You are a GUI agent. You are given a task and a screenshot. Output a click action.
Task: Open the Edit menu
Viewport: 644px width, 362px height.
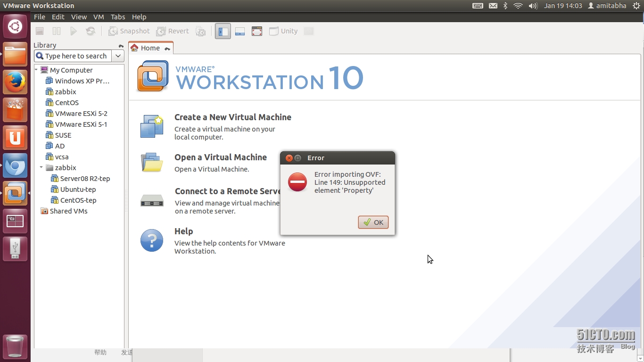[x=58, y=16]
